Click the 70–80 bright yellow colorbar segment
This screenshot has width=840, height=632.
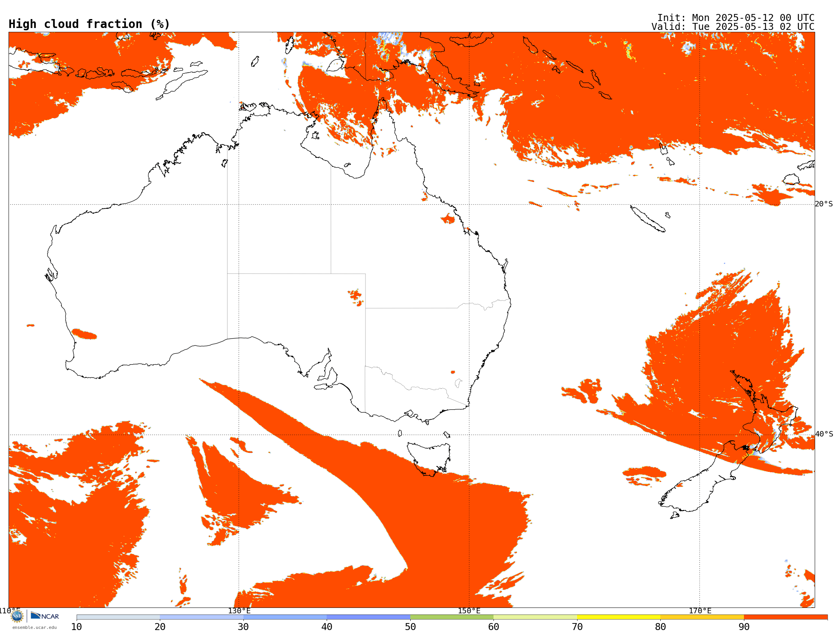pos(619,617)
